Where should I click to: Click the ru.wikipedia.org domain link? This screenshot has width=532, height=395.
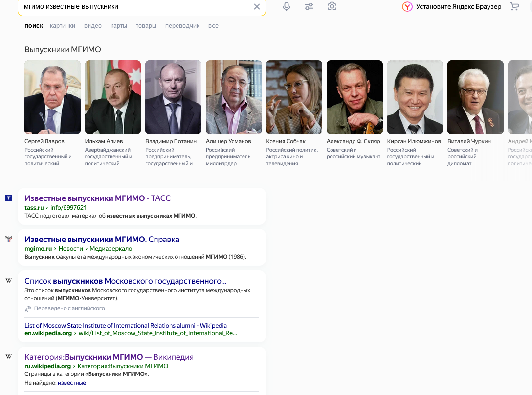[47, 366]
